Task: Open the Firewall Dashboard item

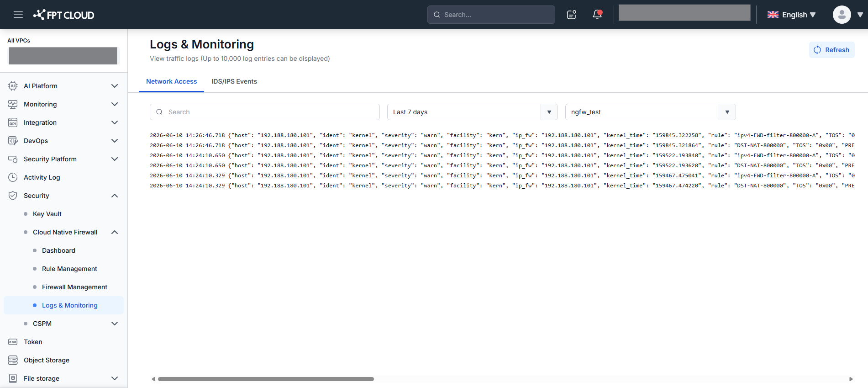Action: (58, 250)
